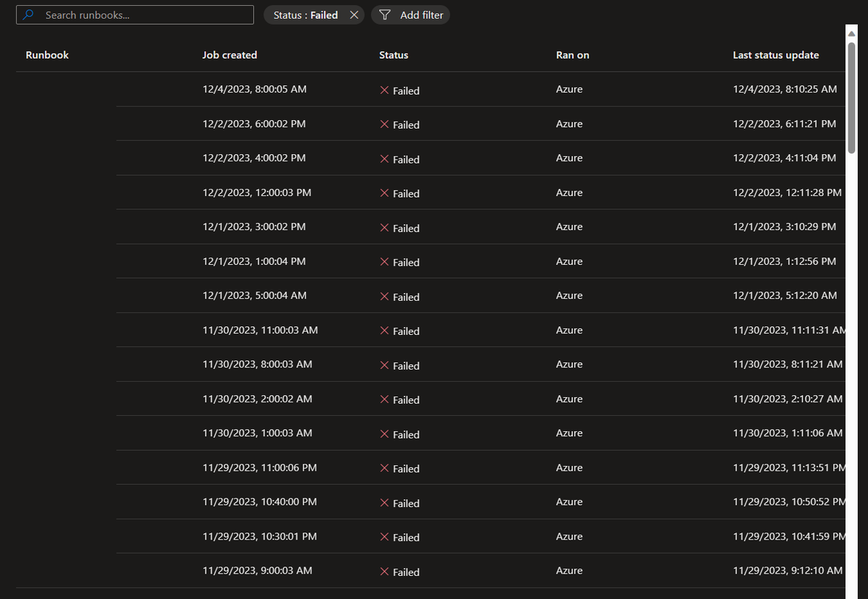Click last status update 12/2/2023, 6:11:21 PM
This screenshot has height=599, width=868.
784,124
